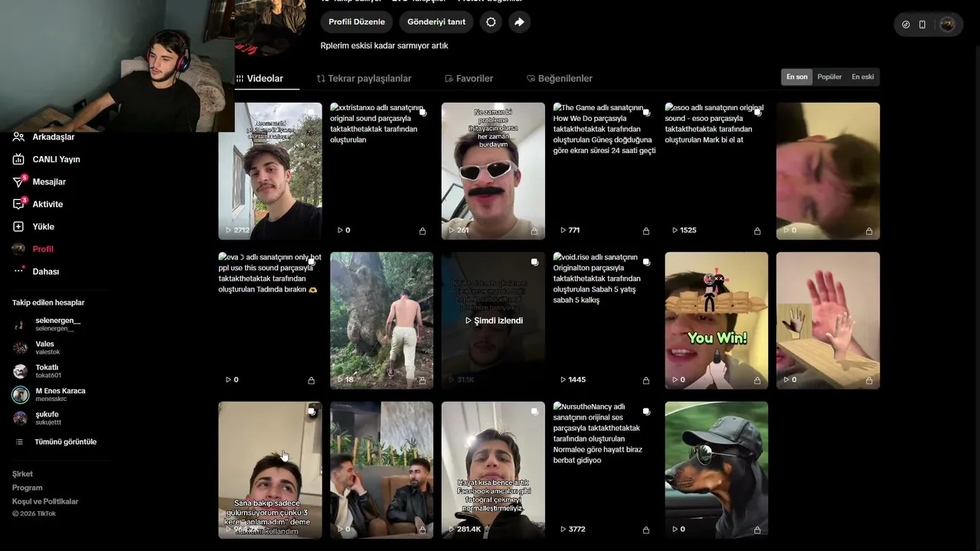Click Vales account avatar
The image size is (980, 551).
click(20, 347)
